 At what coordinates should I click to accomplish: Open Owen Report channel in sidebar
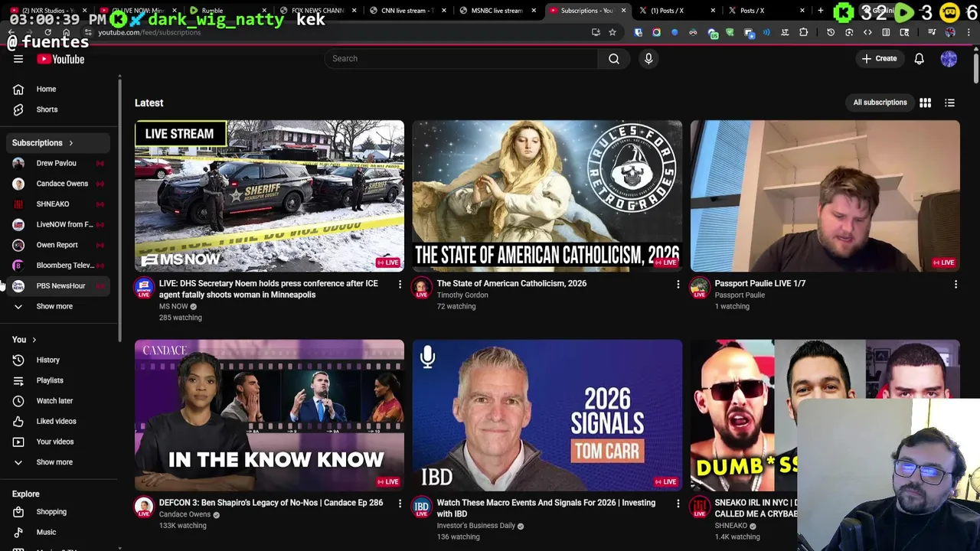tap(60, 245)
